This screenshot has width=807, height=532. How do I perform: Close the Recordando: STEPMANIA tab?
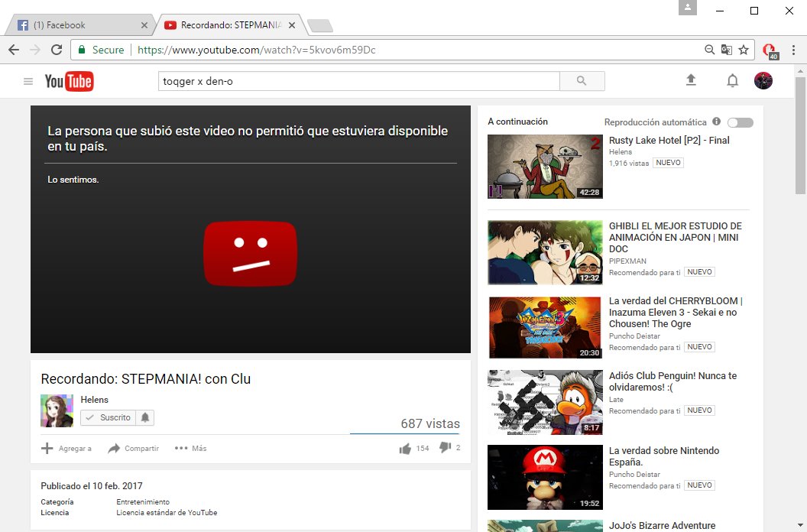292,24
